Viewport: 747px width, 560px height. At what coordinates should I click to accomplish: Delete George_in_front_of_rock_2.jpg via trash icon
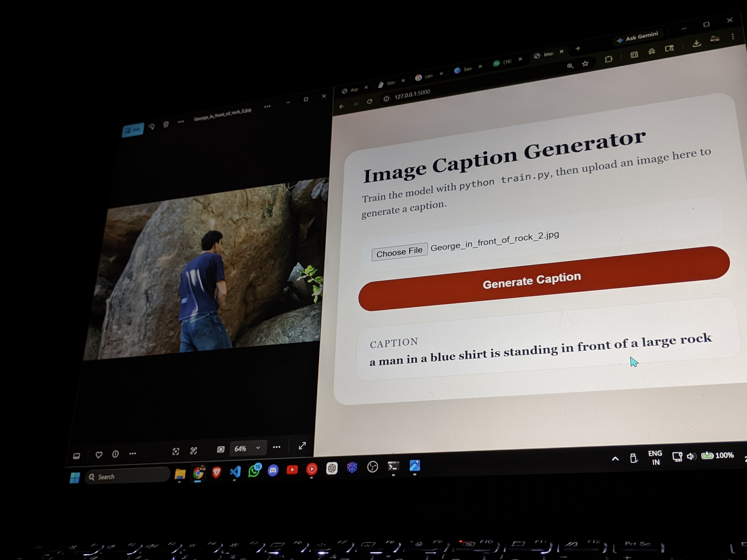coord(166,124)
